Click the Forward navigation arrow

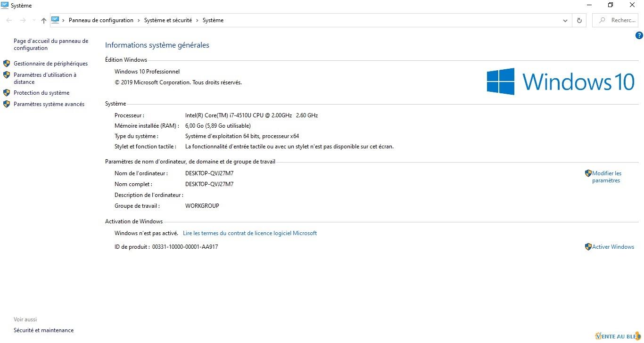point(23,20)
